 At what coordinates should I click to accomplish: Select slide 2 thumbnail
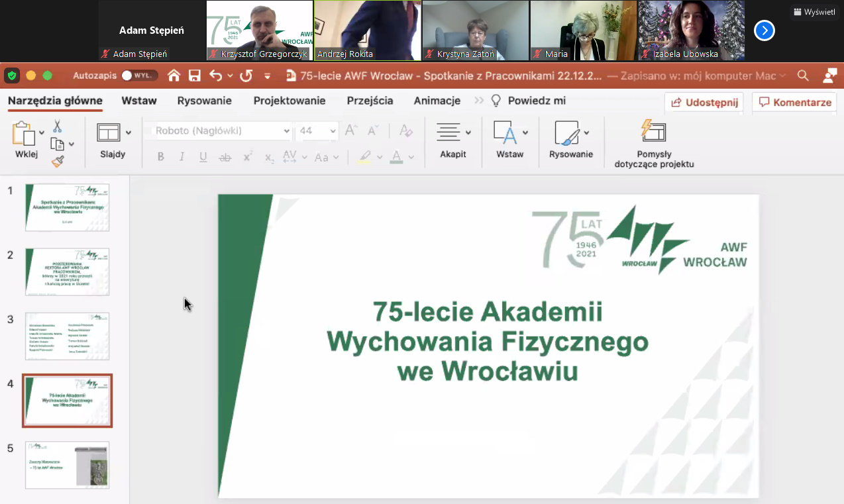point(68,272)
